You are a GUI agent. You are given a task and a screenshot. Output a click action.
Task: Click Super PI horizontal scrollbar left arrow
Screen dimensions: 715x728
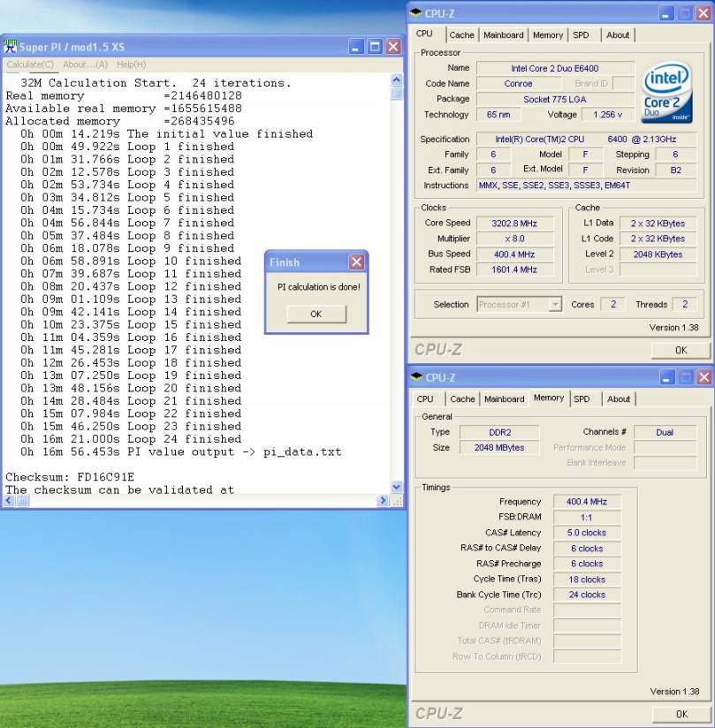click(x=9, y=500)
